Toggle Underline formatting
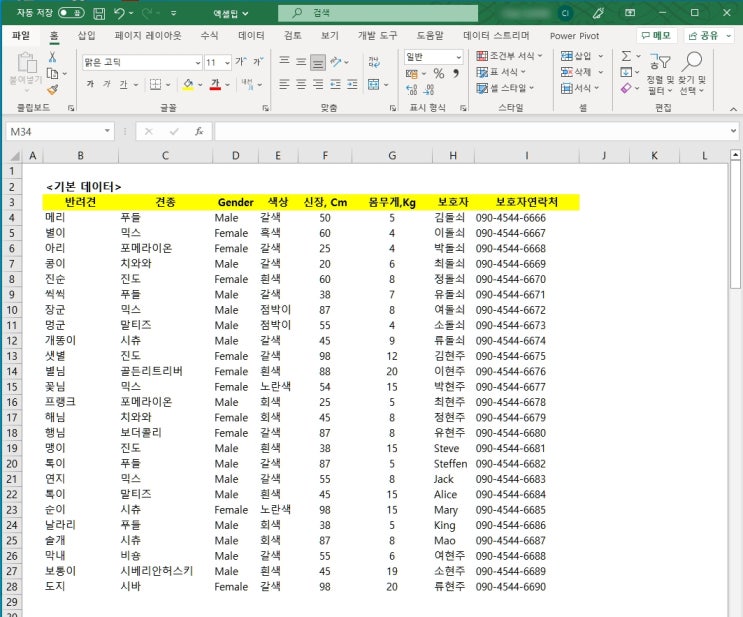743x617 pixels. click(x=124, y=84)
